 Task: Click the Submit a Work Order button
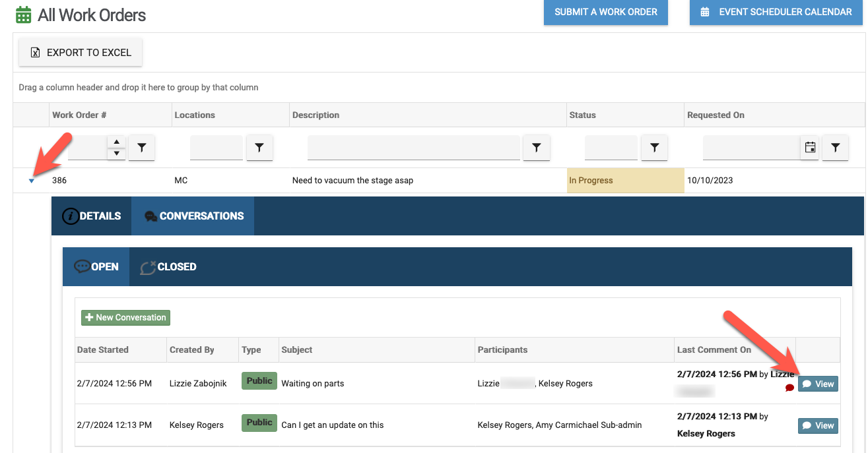[x=605, y=12]
